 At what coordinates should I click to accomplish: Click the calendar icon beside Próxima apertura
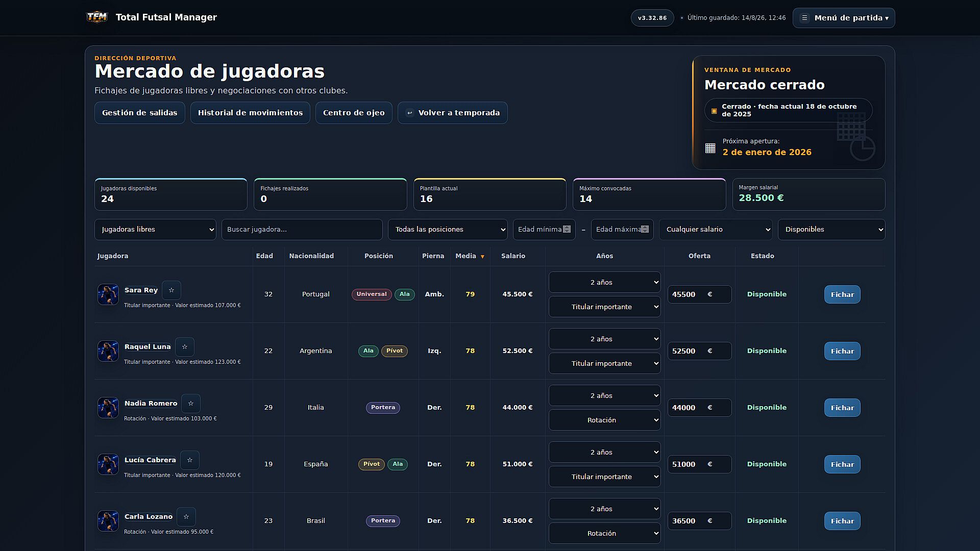710,148
